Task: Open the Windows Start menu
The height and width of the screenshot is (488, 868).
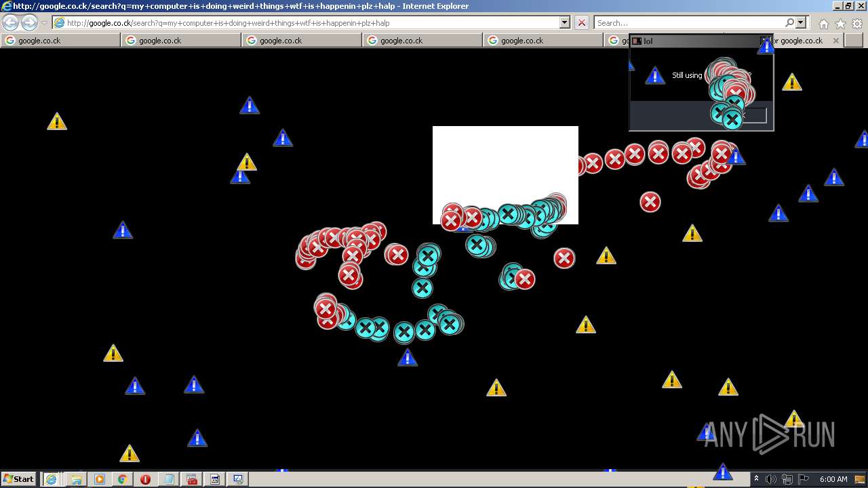Action: click(x=19, y=479)
